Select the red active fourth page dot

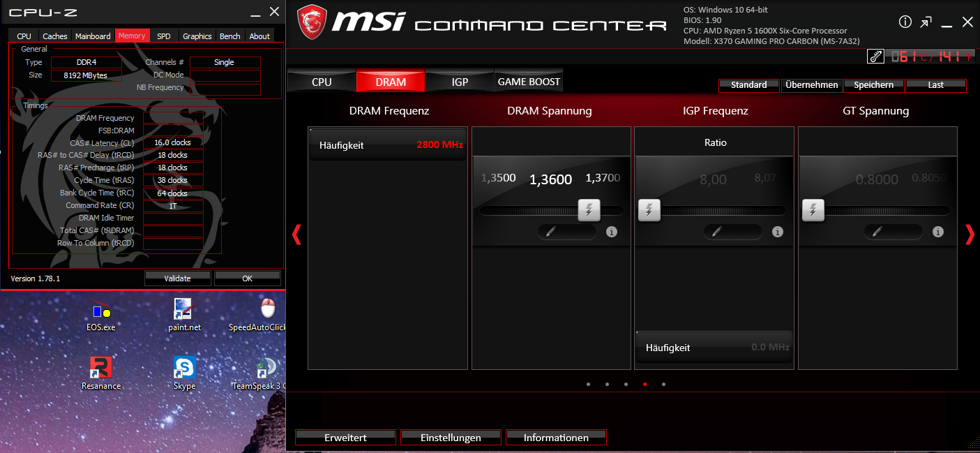[644, 384]
